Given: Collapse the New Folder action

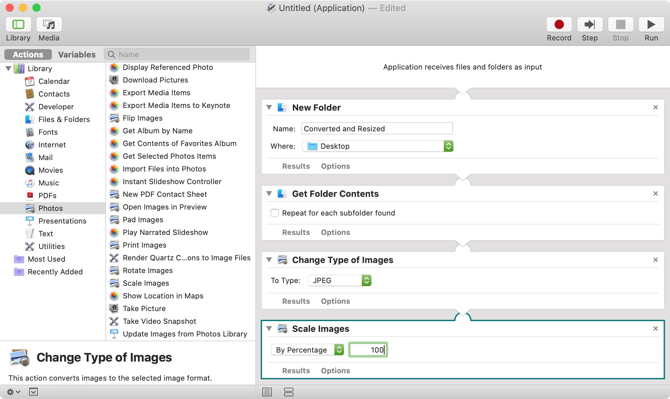Looking at the screenshot, I should [269, 107].
